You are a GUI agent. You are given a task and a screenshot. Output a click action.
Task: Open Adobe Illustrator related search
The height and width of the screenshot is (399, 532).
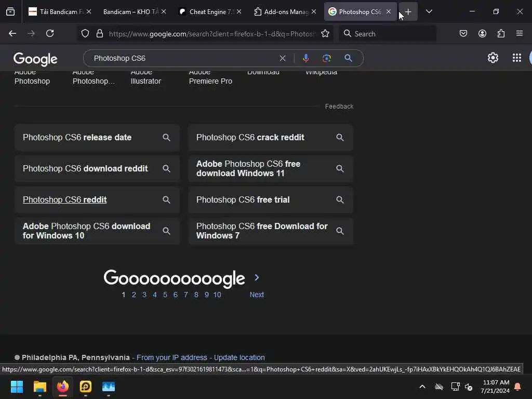coord(146,77)
